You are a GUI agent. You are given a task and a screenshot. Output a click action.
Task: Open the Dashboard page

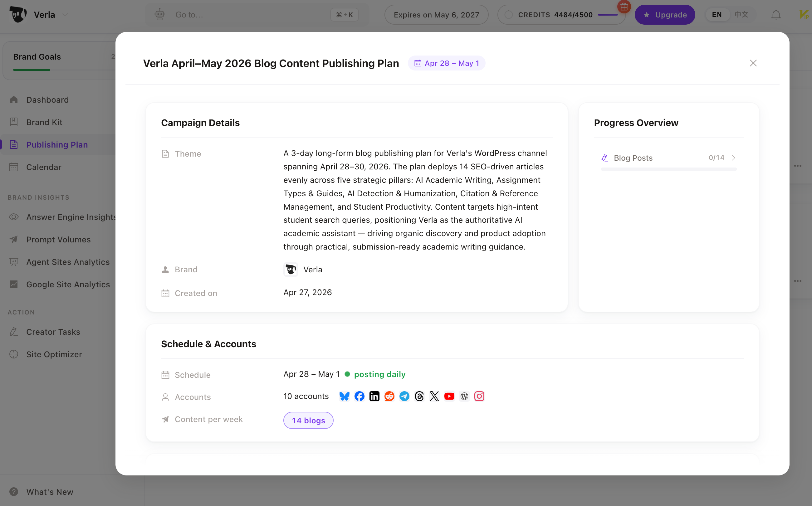tap(47, 100)
